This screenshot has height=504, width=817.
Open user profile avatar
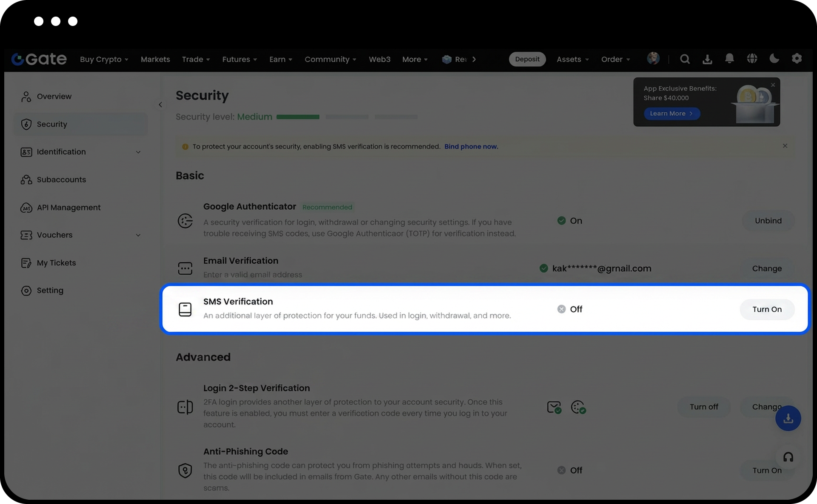(653, 59)
